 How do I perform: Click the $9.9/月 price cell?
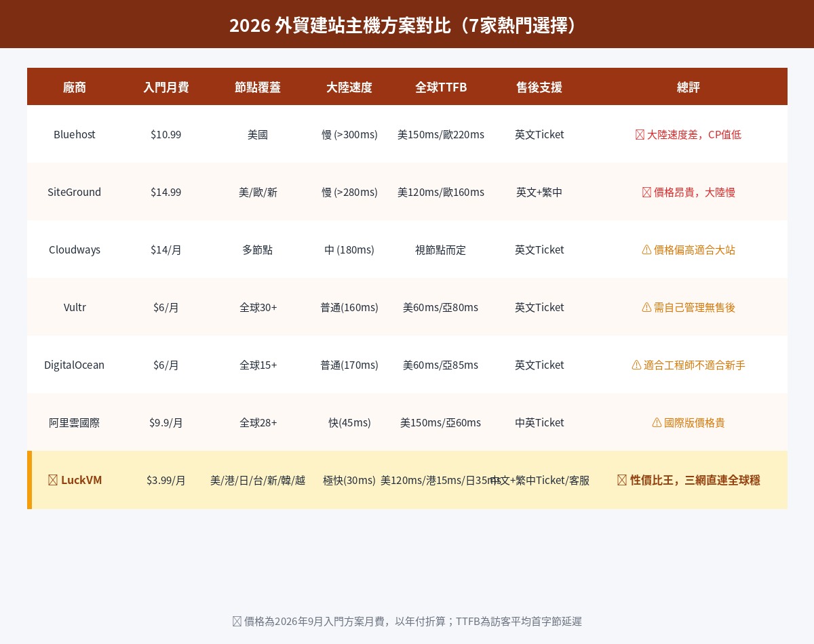click(166, 422)
